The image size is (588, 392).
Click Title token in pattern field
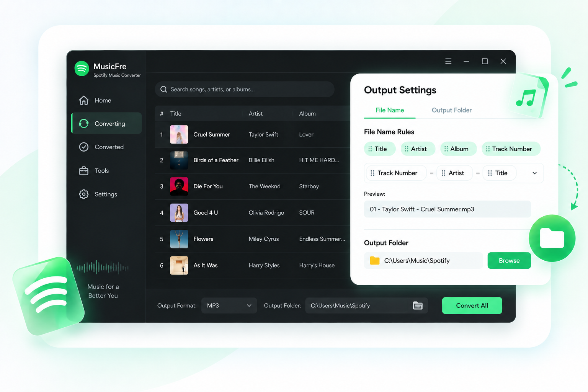[x=500, y=173]
